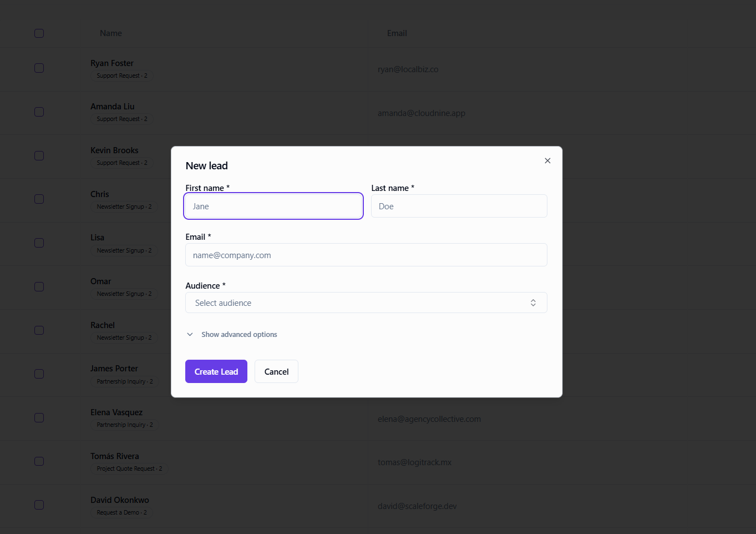756x534 pixels.
Task: Select the David Okonkwo row checkbox
Action: (x=39, y=505)
